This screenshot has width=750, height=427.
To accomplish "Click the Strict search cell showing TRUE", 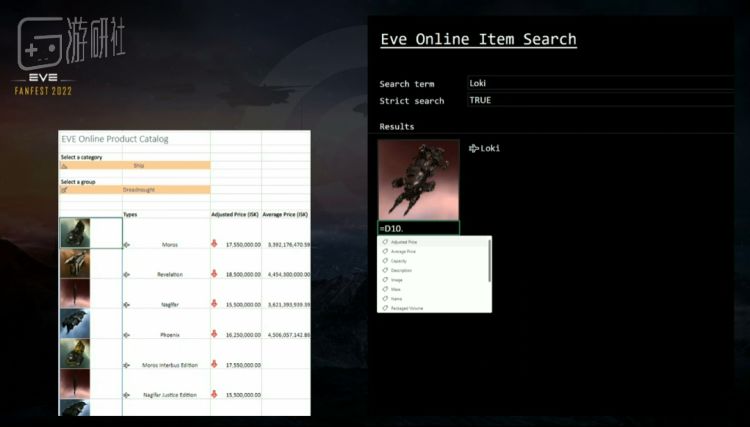I will (x=600, y=100).
